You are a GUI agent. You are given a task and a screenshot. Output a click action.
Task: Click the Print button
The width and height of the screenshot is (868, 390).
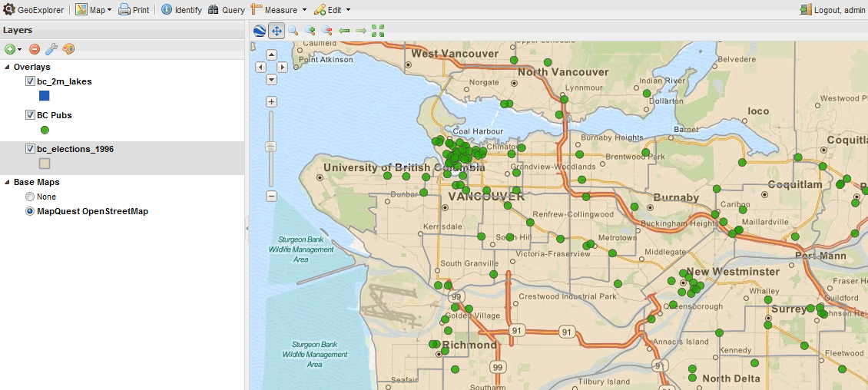point(134,10)
